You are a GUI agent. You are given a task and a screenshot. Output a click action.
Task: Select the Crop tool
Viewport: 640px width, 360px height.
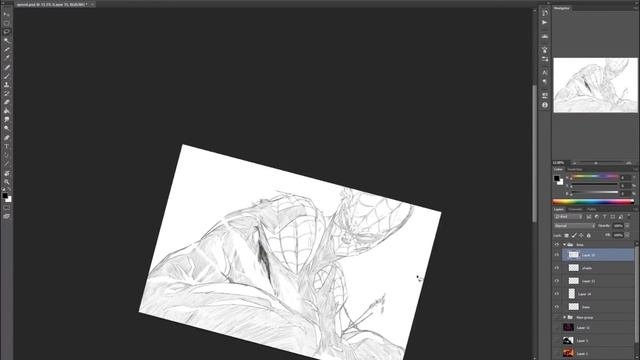(7, 50)
